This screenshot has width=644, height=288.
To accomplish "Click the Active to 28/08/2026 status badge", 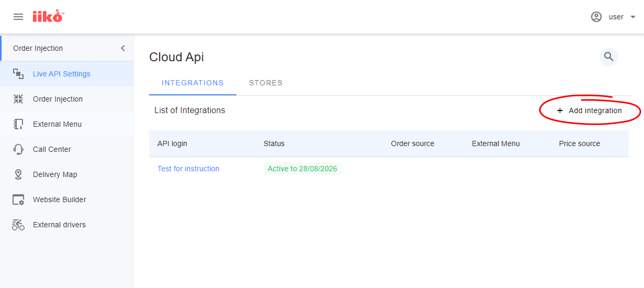I will coord(302,169).
